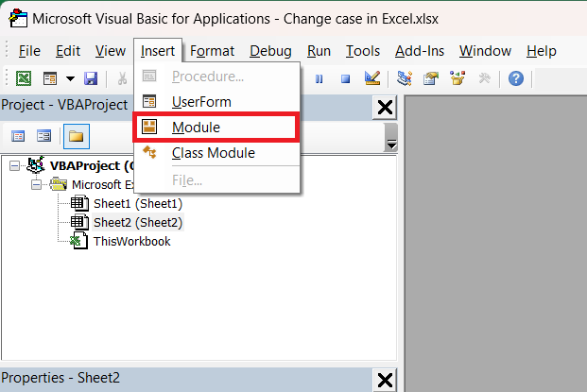This screenshot has height=392, width=587.
Task: Open the Run menu
Action: tap(319, 51)
